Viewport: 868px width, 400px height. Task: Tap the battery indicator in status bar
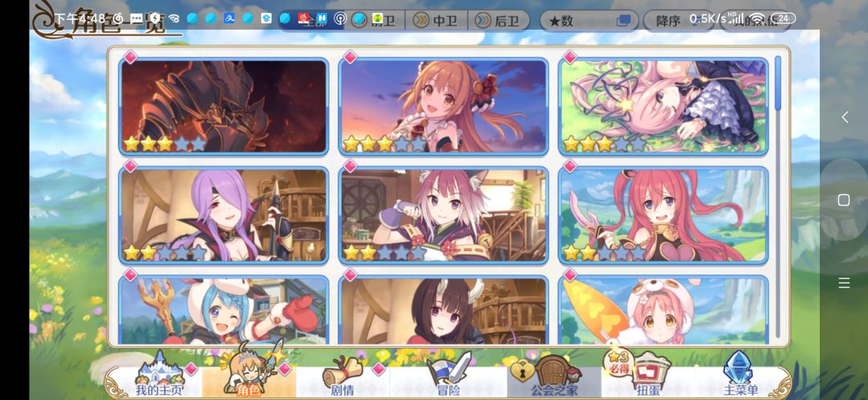(x=784, y=18)
